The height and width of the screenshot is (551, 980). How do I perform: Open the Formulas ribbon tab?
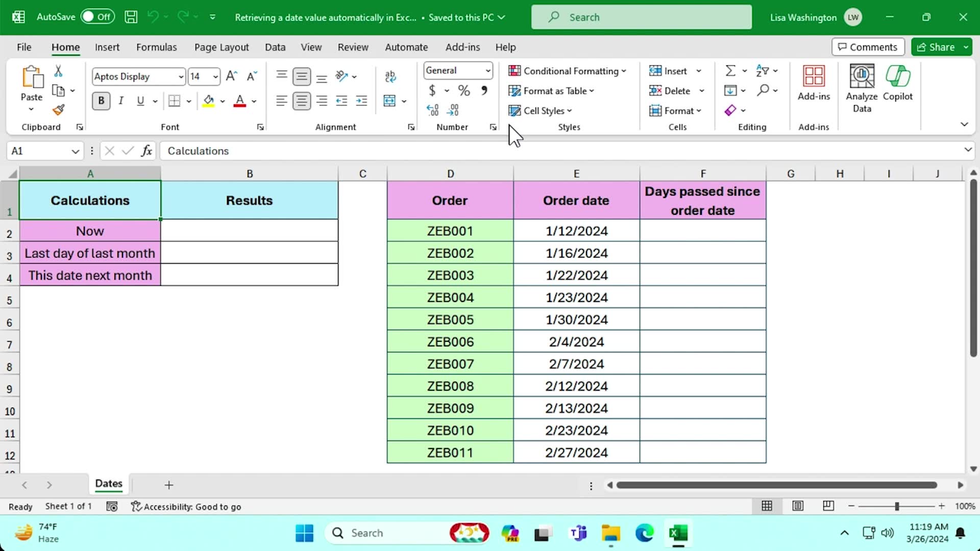click(x=156, y=47)
